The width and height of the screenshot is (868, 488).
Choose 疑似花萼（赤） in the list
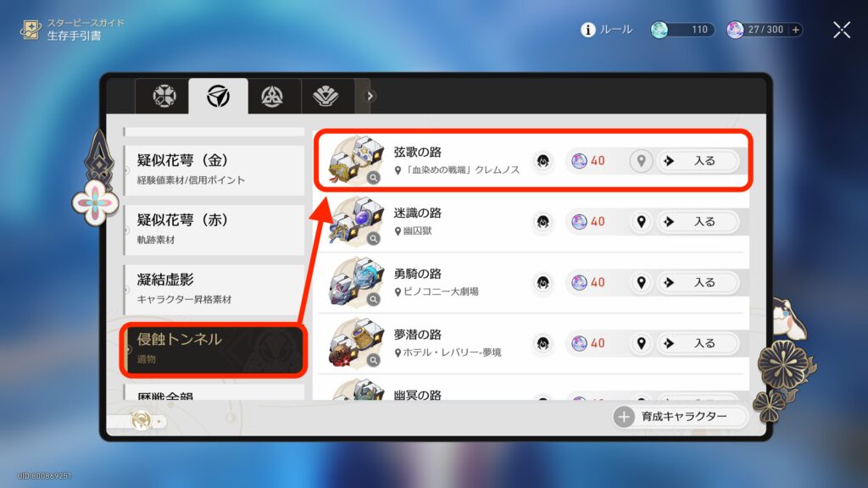(214, 229)
